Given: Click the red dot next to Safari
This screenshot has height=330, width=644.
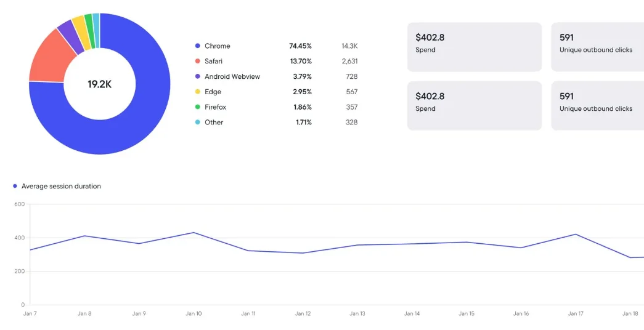Looking at the screenshot, I should pyautogui.click(x=197, y=62).
